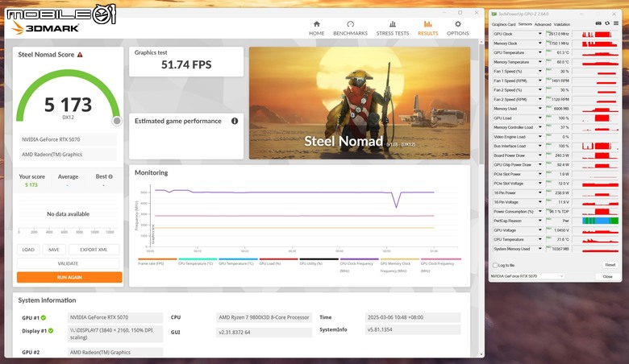This screenshot has width=629, height=364.
Task: Toggle CPU Clock Frequency legend item
Action: click(x=360, y=265)
